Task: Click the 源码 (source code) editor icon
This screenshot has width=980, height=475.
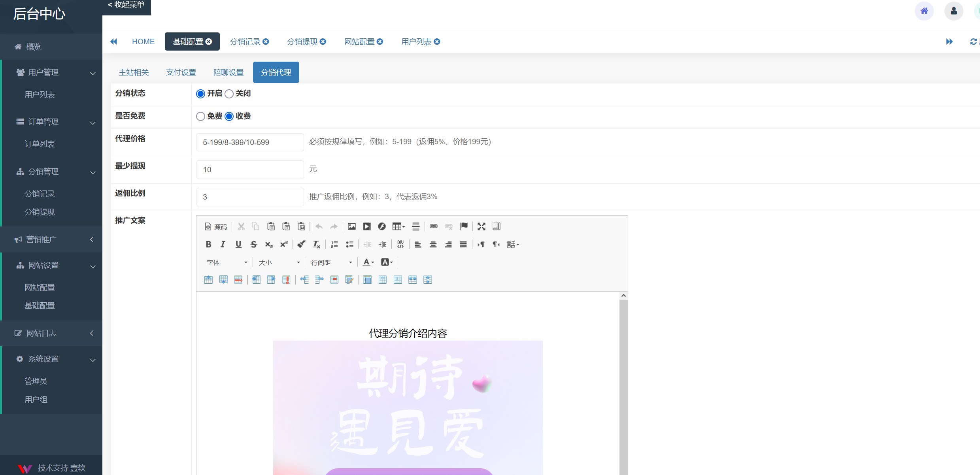Action: [x=215, y=226]
